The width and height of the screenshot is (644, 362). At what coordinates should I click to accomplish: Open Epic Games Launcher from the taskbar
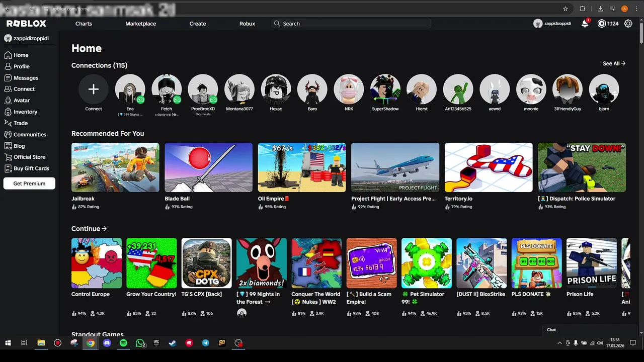pyautogui.click(x=156, y=343)
